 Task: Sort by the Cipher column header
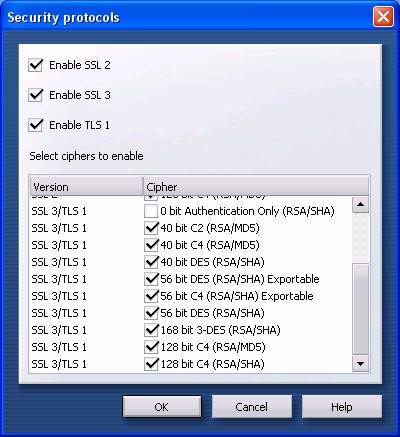256,186
